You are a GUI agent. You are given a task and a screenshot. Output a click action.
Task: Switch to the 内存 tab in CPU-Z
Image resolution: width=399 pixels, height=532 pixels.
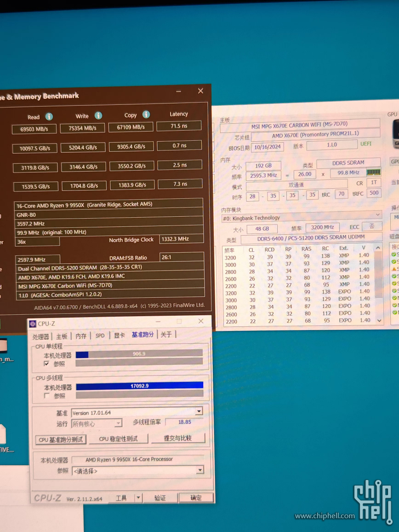click(x=81, y=336)
